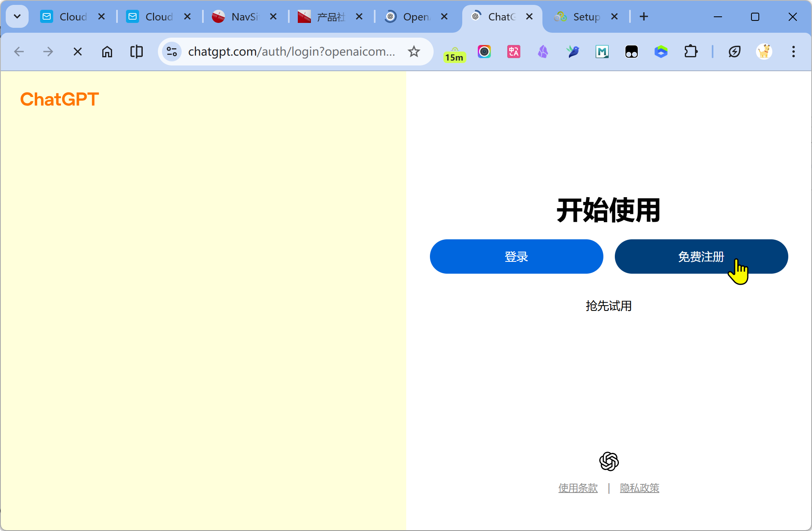Open Chrome's three-dot menu
Viewport: 812px width, 531px height.
793,52
